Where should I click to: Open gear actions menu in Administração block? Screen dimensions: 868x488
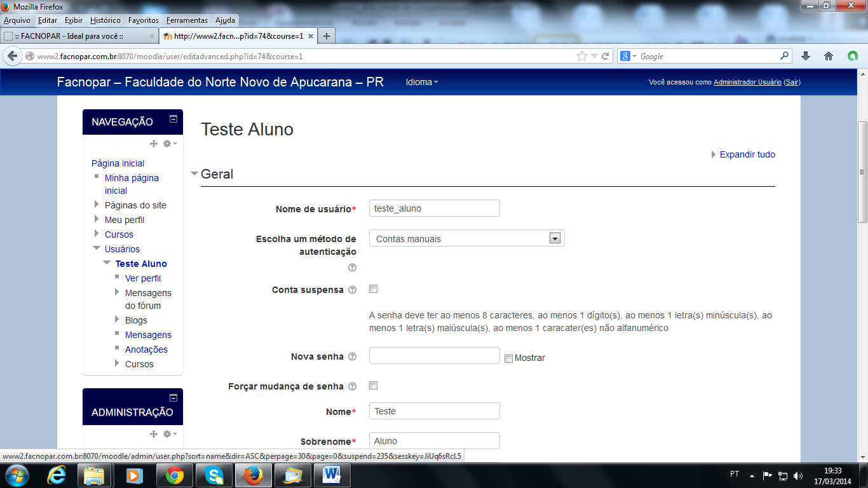(170, 434)
